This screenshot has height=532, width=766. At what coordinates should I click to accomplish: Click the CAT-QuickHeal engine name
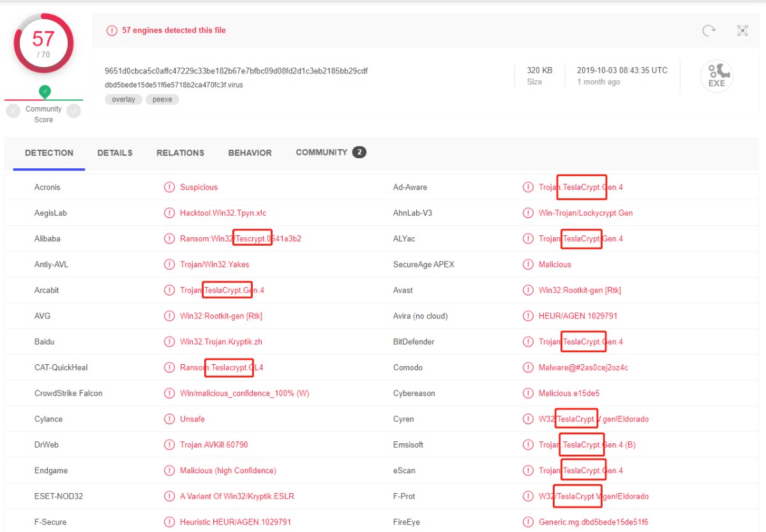coord(61,367)
